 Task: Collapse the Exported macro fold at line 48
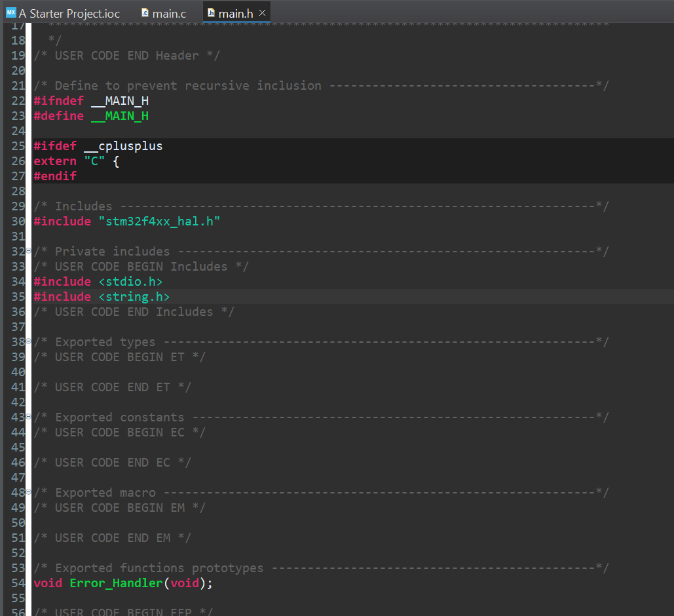[28, 493]
